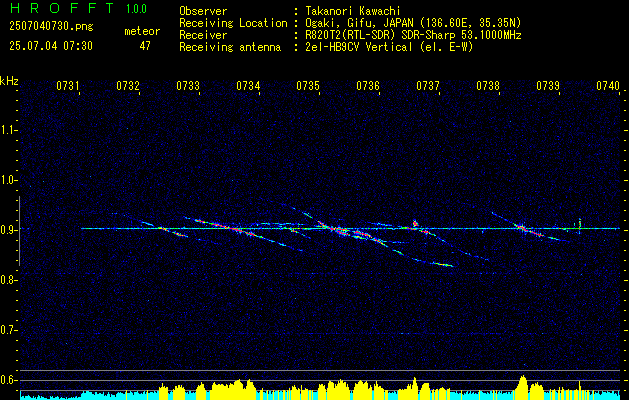Click the 0.7 kHz axis label
Screen dimensions: 629x400
click(8, 330)
